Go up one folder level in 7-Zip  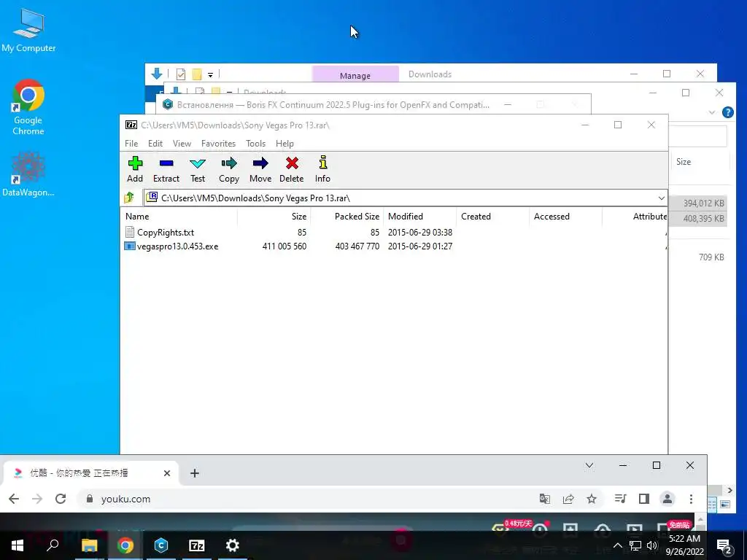pos(129,198)
